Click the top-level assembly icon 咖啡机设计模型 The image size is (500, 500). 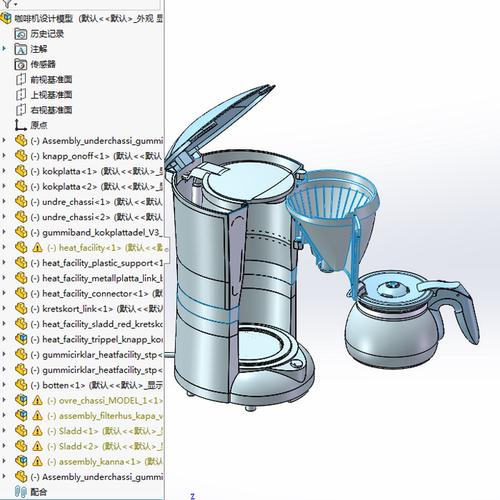point(6,18)
